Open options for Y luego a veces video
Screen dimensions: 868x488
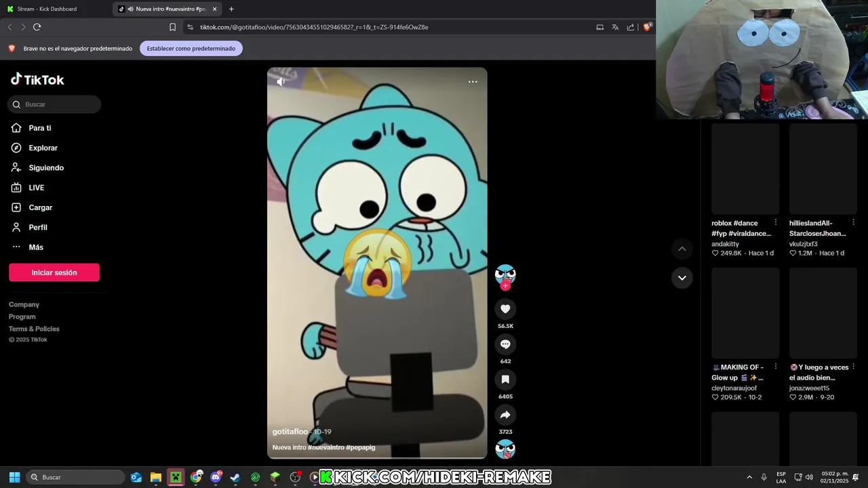click(x=853, y=367)
